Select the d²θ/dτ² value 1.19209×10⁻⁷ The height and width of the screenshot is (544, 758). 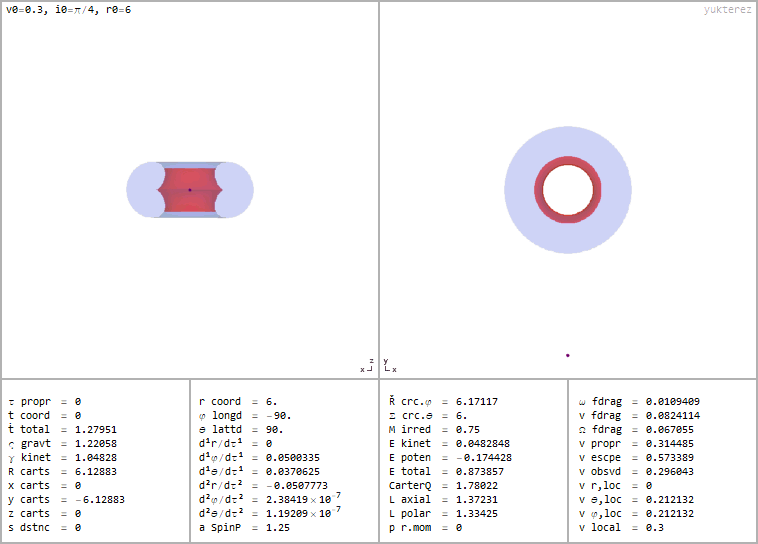coord(303,513)
